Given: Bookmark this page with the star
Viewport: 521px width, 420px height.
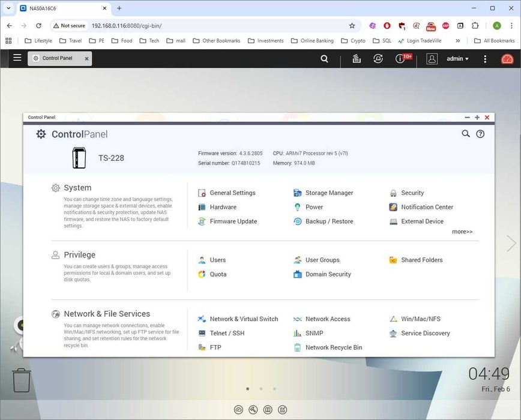Looking at the screenshot, I should (x=352, y=26).
